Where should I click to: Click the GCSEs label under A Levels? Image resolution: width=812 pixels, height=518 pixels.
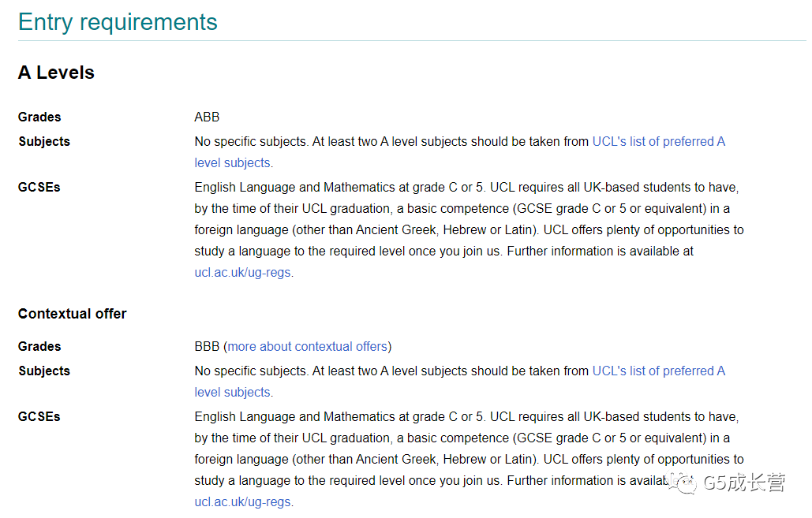39,188
